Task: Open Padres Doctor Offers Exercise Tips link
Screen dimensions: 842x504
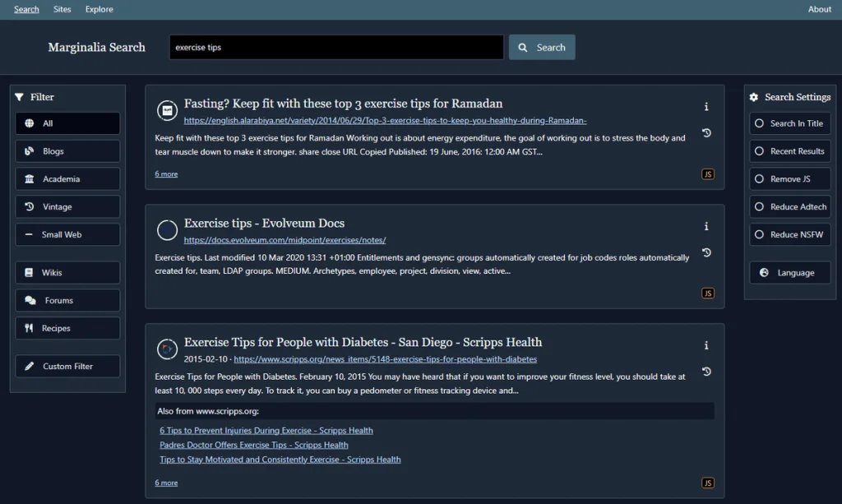Action: (253, 445)
